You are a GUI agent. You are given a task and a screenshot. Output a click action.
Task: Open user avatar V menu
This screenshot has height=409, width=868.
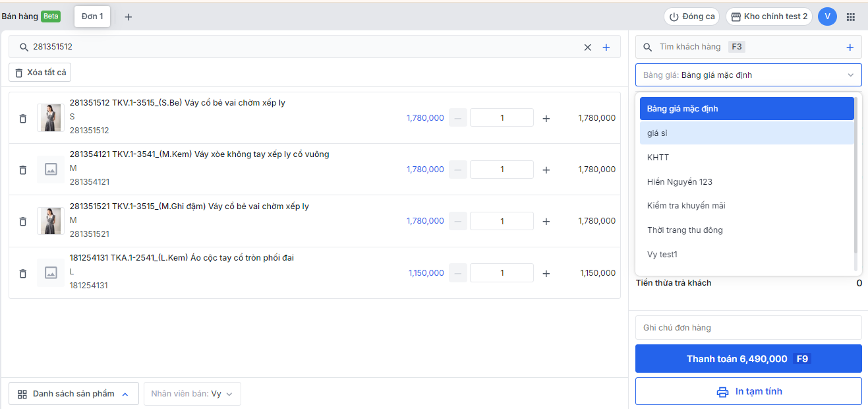pyautogui.click(x=827, y=16)
